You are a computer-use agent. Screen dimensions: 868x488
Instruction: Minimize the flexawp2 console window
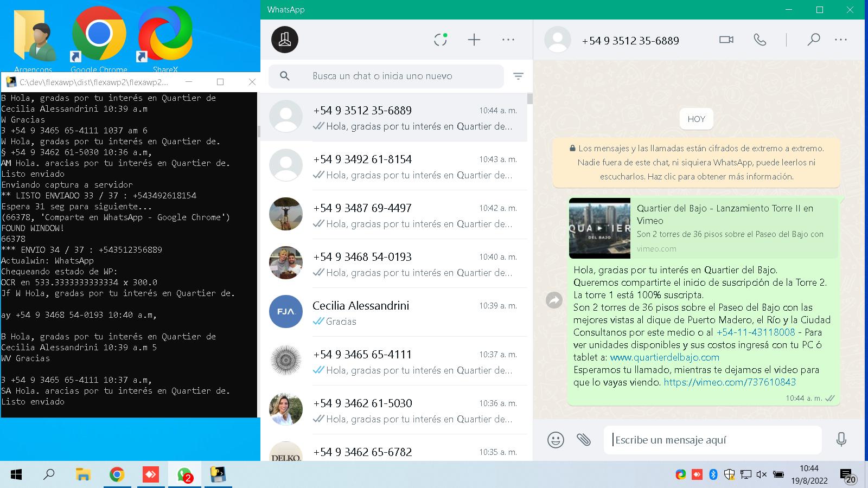[189, 82]
